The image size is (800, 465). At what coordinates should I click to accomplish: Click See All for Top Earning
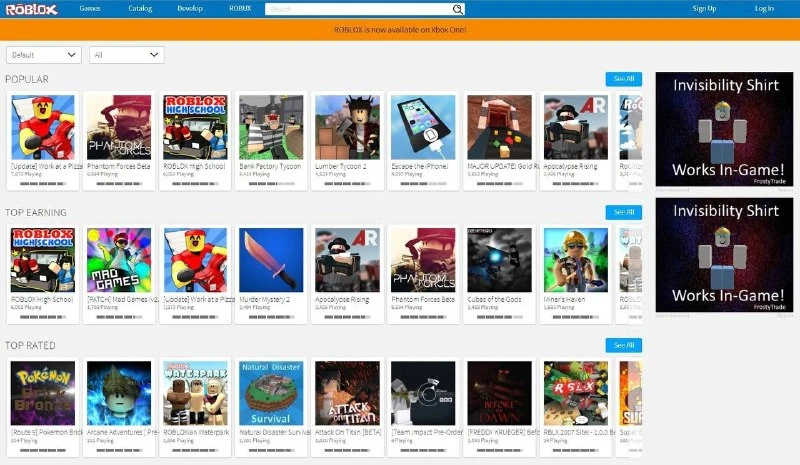(x=623, y=212)
